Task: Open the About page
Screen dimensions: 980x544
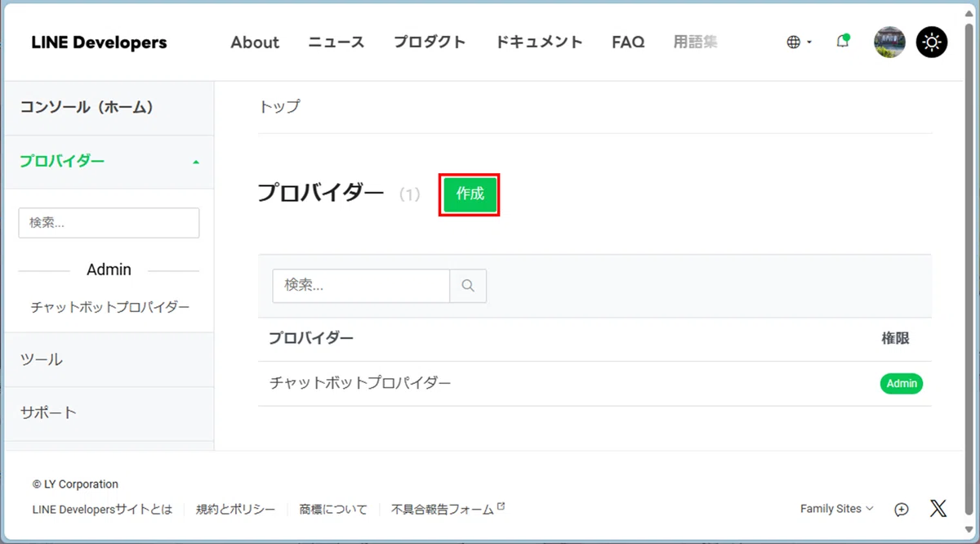Action: (x=255, y=42)
